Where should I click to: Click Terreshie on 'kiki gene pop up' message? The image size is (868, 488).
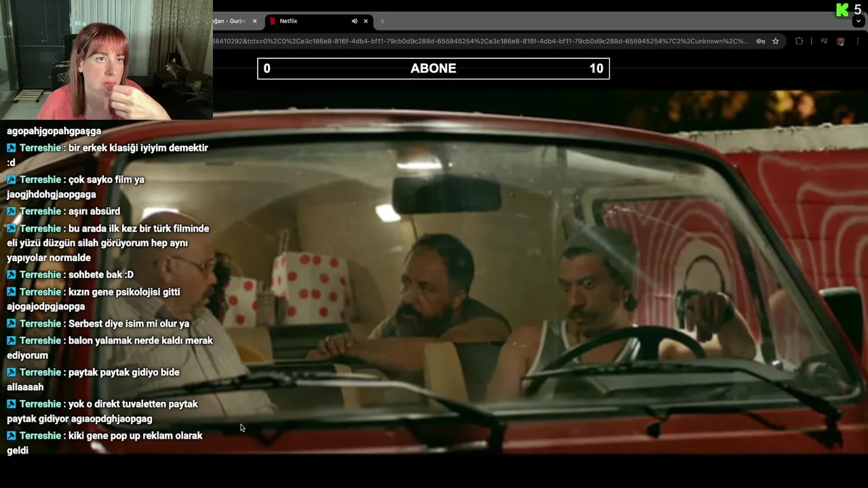pyautogui.click(x=40, y=436)
